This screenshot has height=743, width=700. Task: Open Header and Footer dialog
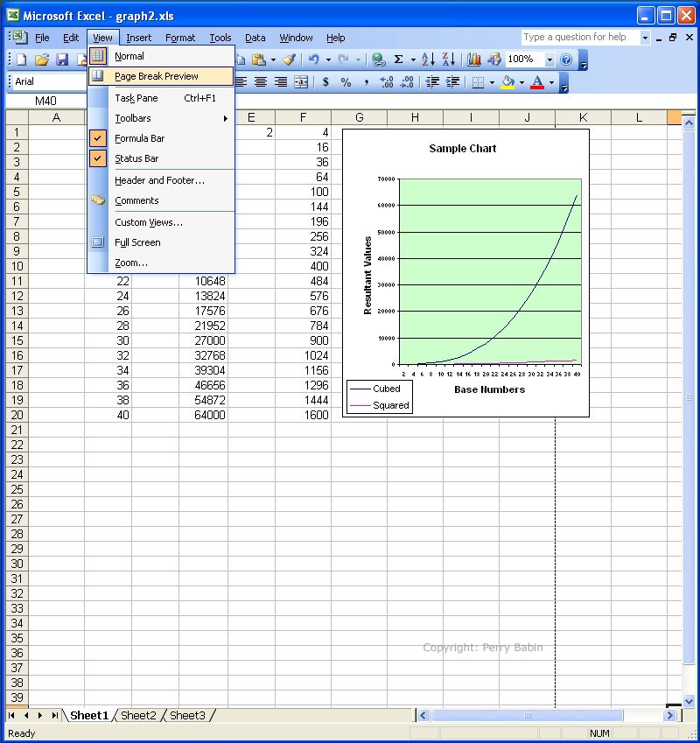click(x=161, y=180)
